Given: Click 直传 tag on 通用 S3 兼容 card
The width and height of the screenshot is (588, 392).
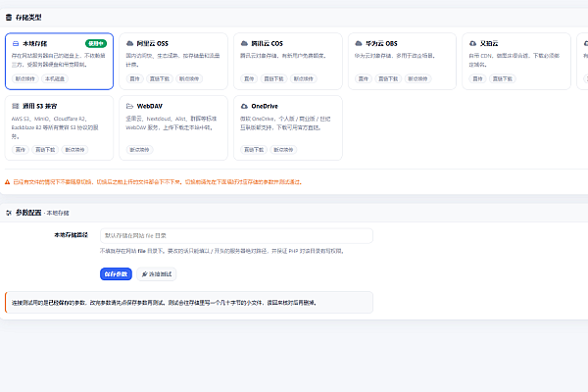Looking at the screenshot, I should [21, 150].
